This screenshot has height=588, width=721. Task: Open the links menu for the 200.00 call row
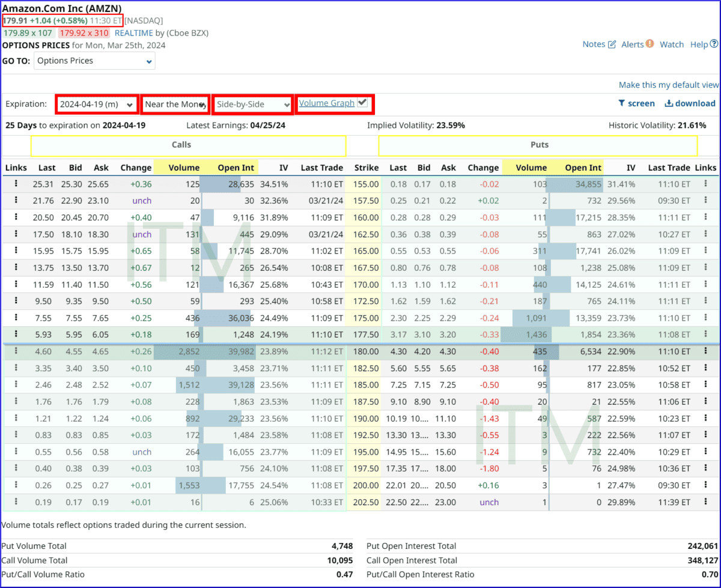click(x=16, y=485)
